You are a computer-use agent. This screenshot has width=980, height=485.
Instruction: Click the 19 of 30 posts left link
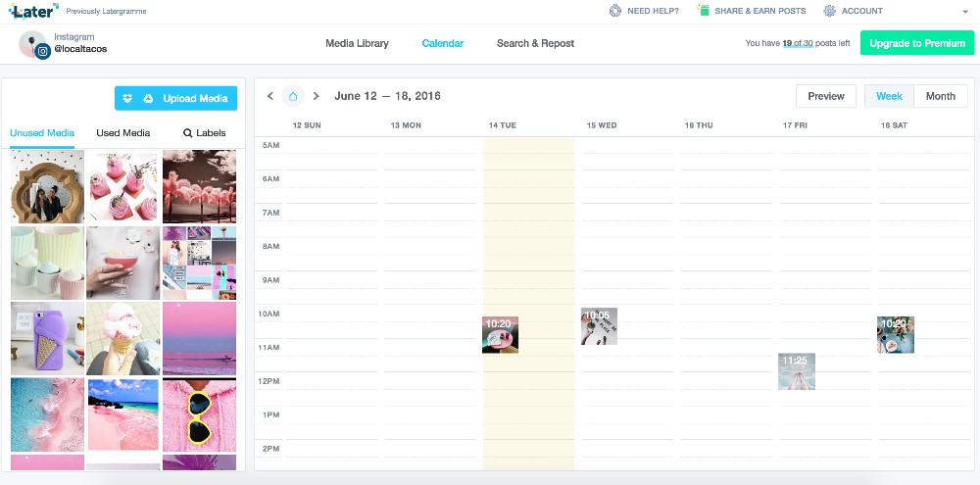click(x=798, y=44)
